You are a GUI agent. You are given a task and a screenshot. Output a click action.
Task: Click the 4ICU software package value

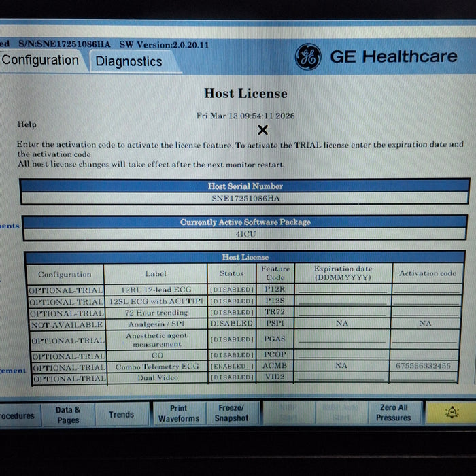click(245, 234)
